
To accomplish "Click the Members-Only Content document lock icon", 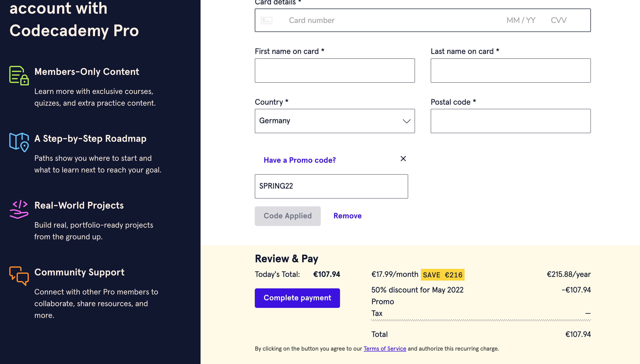I will click(19, 75).
